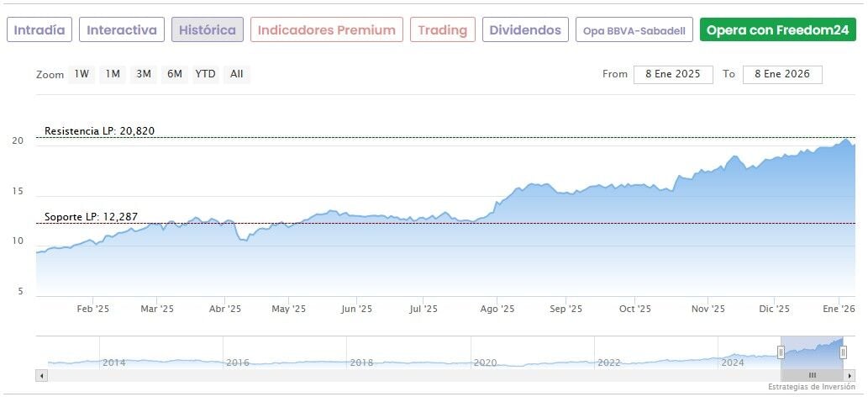Viewport: 868px width, 397px height.
Task: Select the 3M zoom range
Action: (144, 74)
